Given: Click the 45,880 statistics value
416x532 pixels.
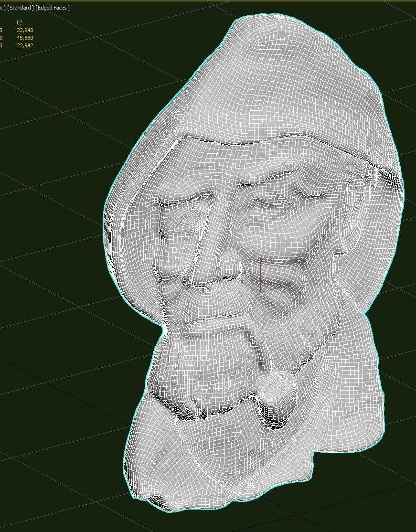Looking at the screenshot, I should 25,38.
